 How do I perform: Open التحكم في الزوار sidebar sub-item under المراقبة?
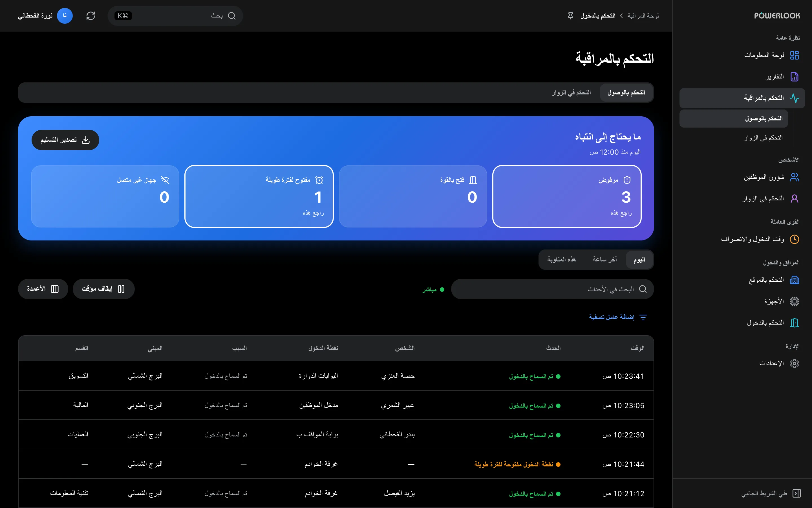click(763, 138)
